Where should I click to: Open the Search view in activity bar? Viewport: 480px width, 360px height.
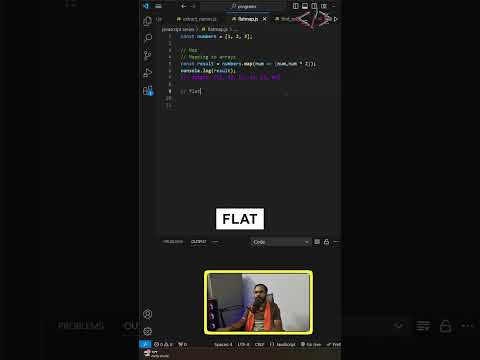click(148, 37)
